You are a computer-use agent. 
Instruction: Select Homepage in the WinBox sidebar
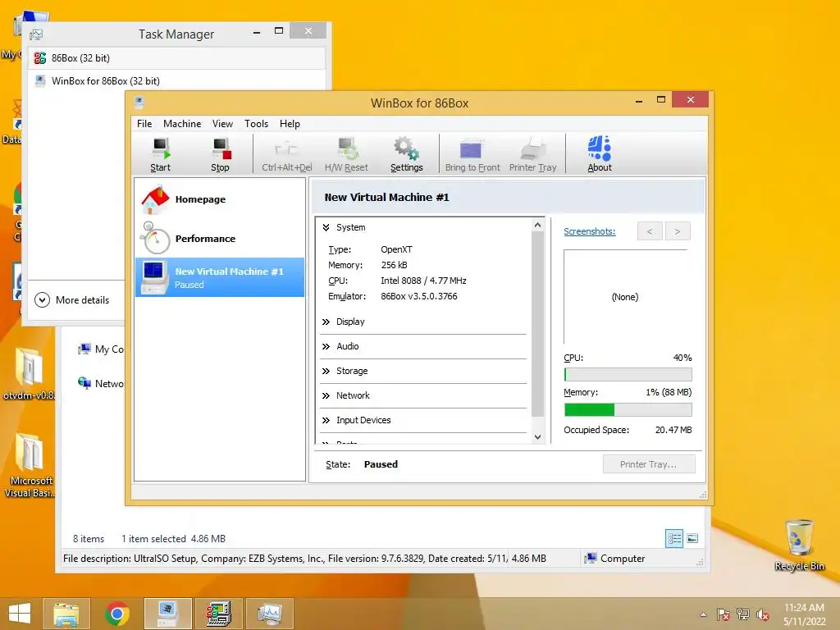tap(220, 199)
